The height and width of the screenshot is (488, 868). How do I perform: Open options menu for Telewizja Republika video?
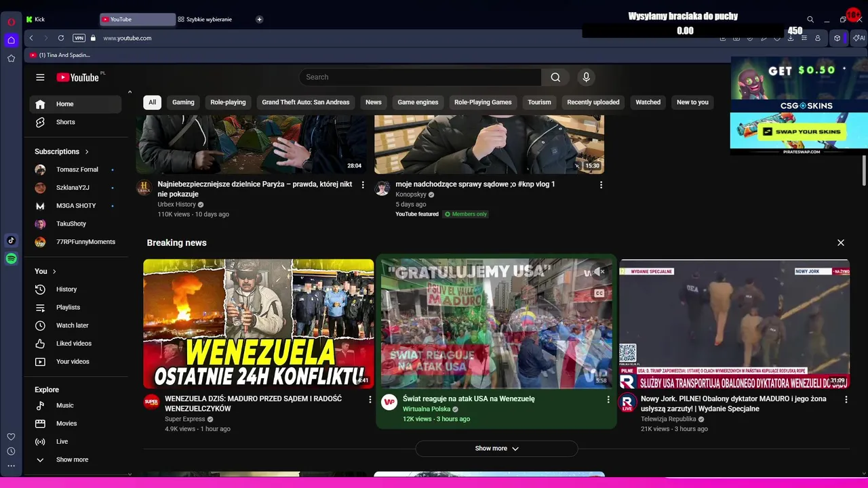pyautogui.click(x=846, y=399)
